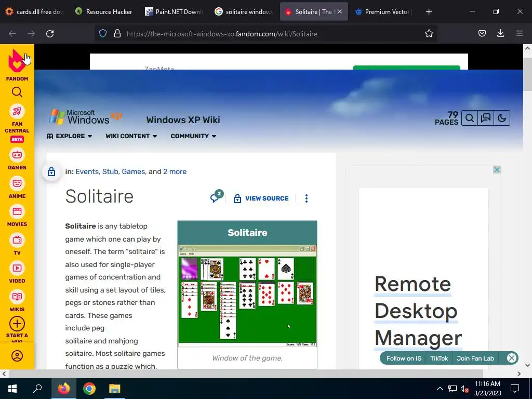The image size is (532, 399).
Task: Open the Windows Start menu
Action: pyautogui.click(x=12, y=389)
